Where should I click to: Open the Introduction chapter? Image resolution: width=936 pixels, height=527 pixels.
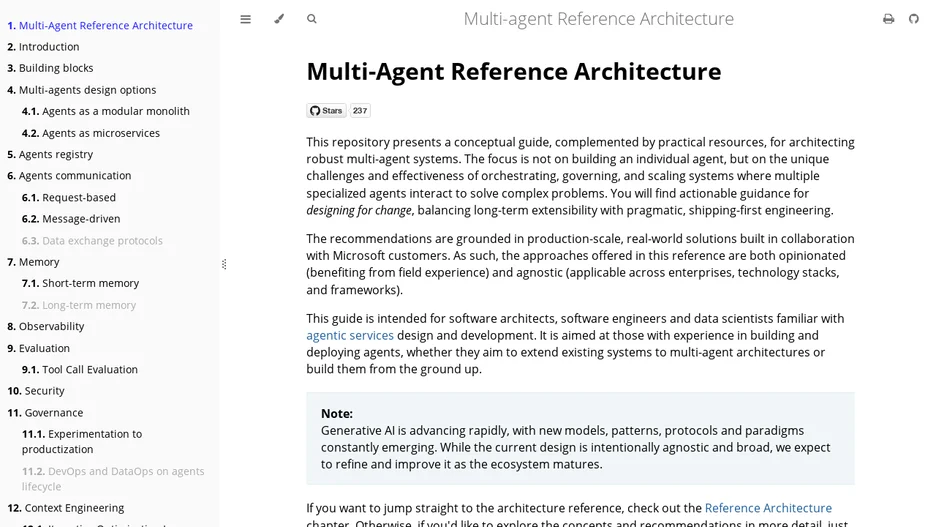pos(43,47)
